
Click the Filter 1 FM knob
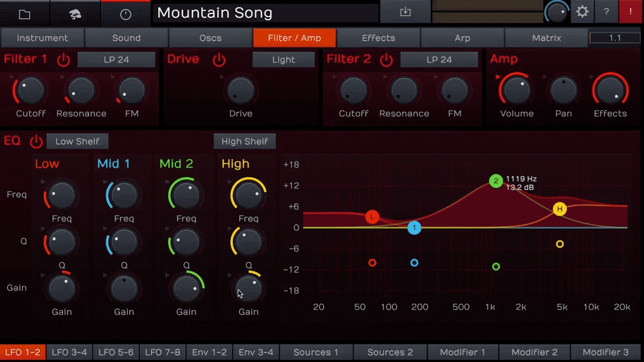(x=131, y=90)
